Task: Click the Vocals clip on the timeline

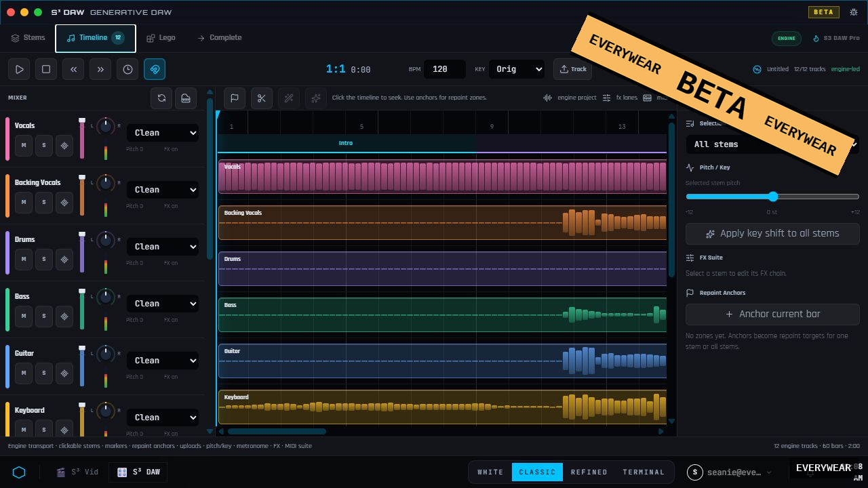Action: click(x=442, y=177)
